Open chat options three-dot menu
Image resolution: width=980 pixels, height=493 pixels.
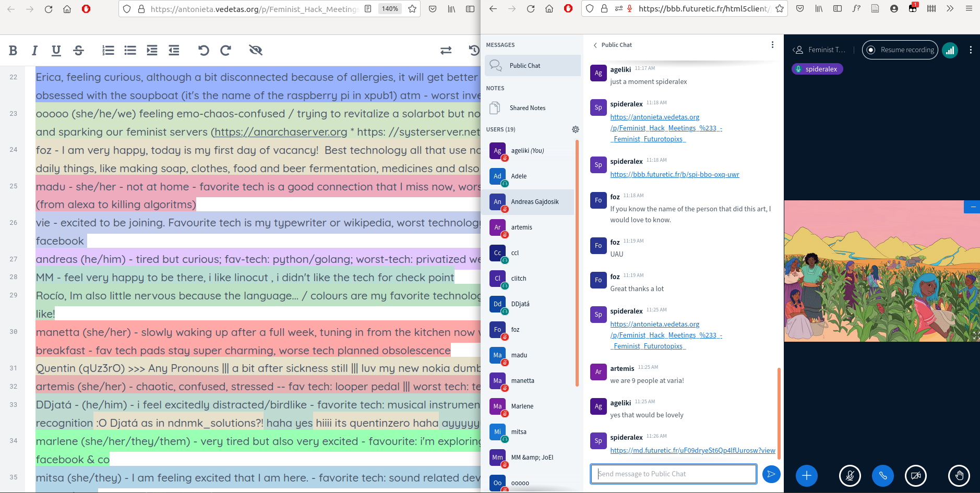click(772, 45)
